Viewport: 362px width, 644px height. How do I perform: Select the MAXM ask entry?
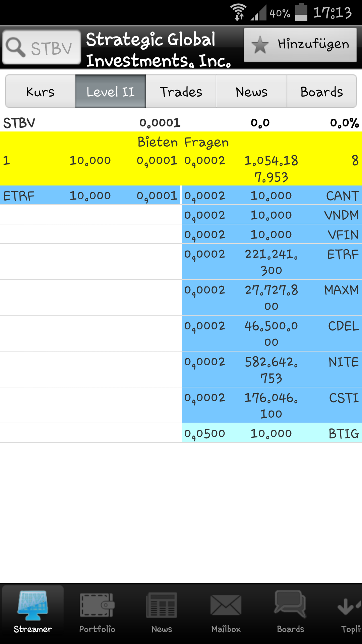(272, 298)
